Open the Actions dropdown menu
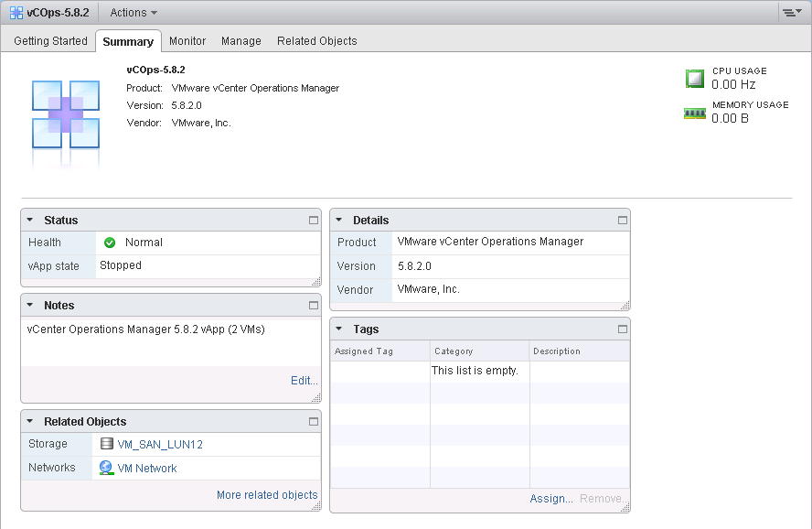The width and height of the screenshot is (812, 529). (x=134, y=13)
